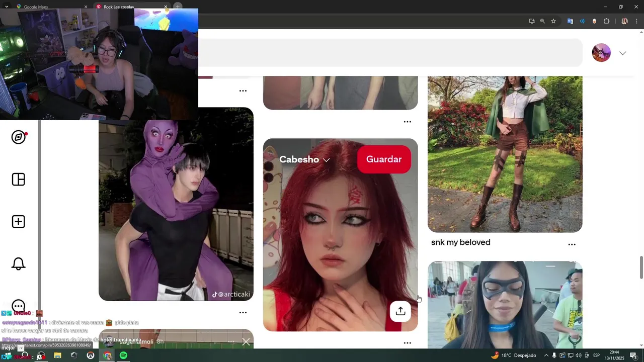This screenshot has height=362, width=644.
Task: Click the snk my beloved pin title
Action: coord(461,242)
